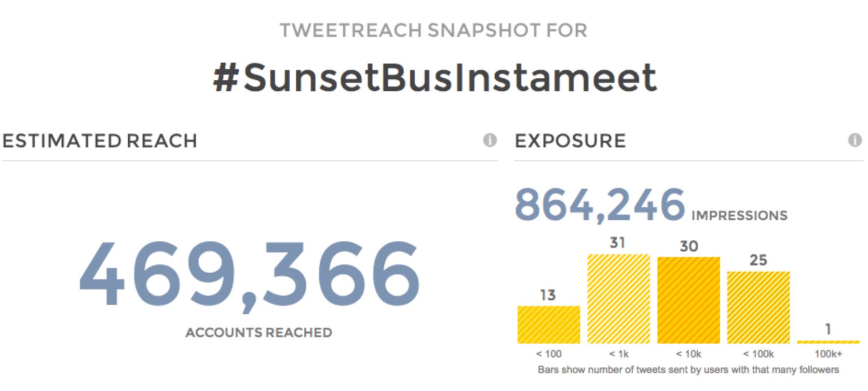Click the IMPRESSIONS label text
This screenshot has height=391, width=868.
(x=739, y=215)
